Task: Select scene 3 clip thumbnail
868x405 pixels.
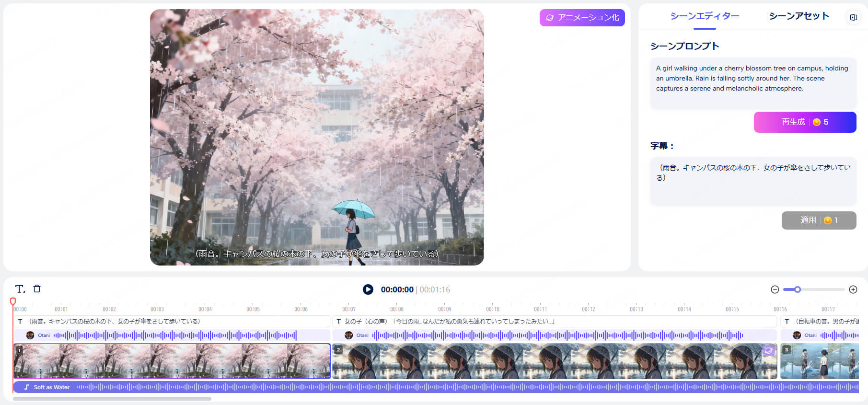Action: pyautogui.click(x=819, y=361)
